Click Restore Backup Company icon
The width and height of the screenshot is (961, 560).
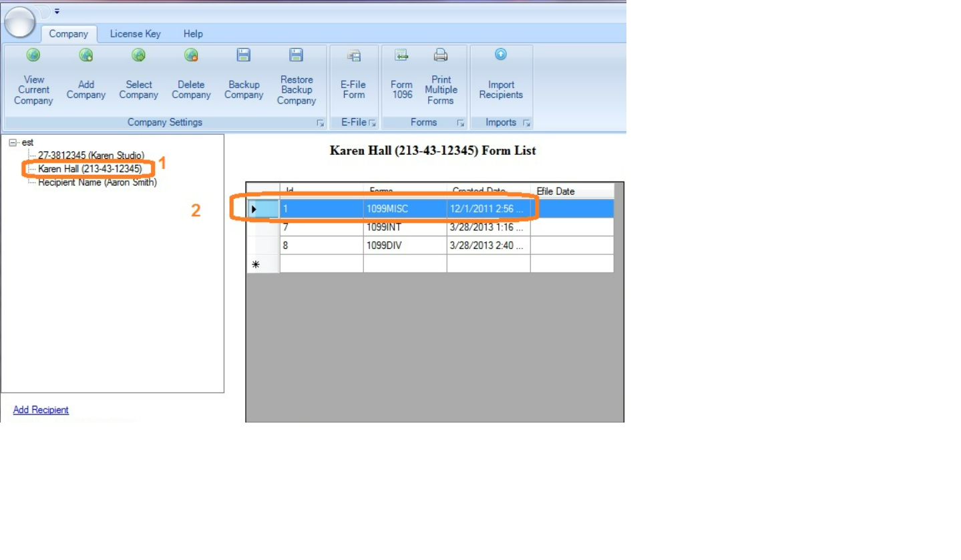(297, 55)
